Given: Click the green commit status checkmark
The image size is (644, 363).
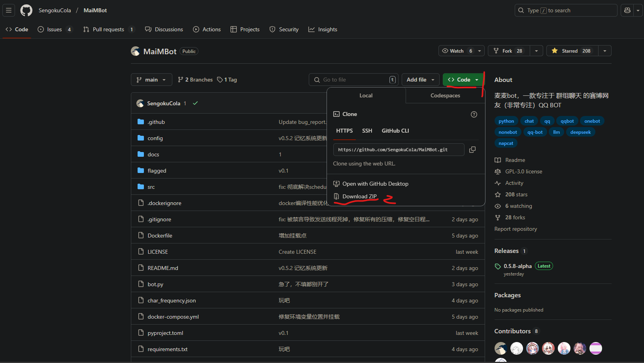Looking at the screenshot, I should tap(195, 103).
